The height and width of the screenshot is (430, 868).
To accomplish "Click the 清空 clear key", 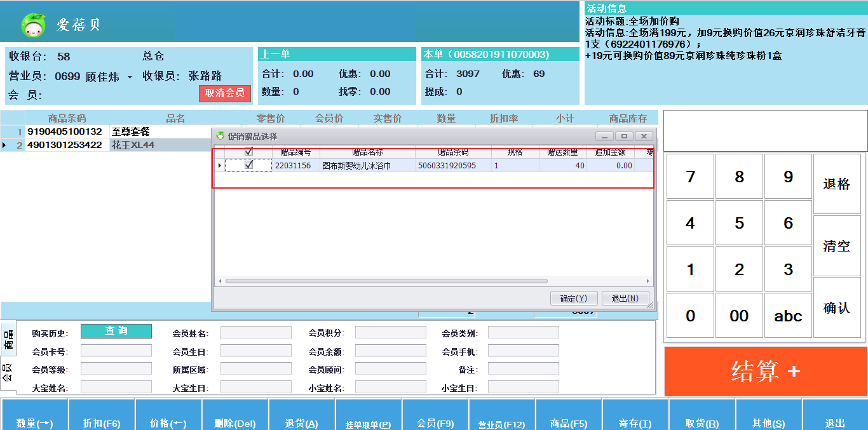I will [837, 246].
